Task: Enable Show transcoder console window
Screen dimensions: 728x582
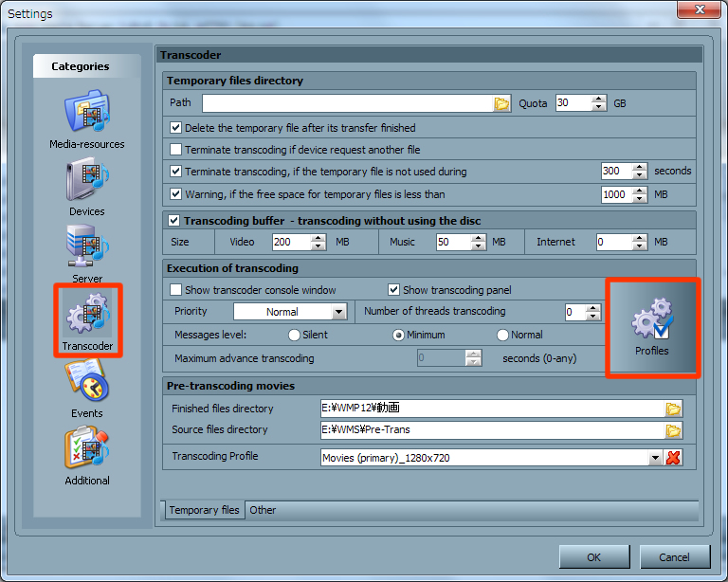Action: 175,290
